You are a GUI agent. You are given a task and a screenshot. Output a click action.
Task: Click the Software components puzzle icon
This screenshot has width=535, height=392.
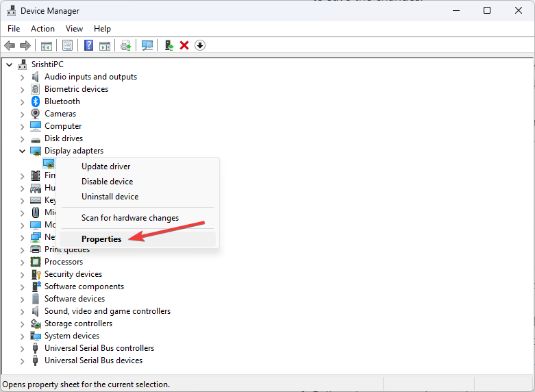(x=36, y=286)
